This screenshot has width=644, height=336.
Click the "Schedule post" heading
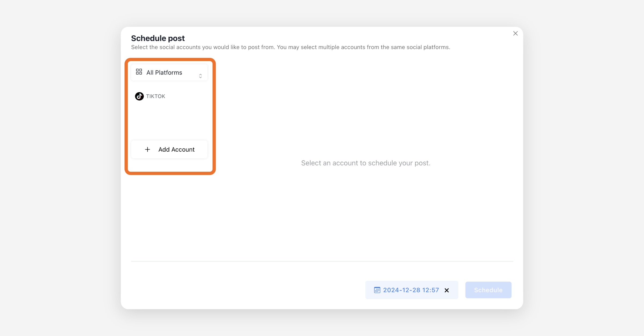pos(158,38)
